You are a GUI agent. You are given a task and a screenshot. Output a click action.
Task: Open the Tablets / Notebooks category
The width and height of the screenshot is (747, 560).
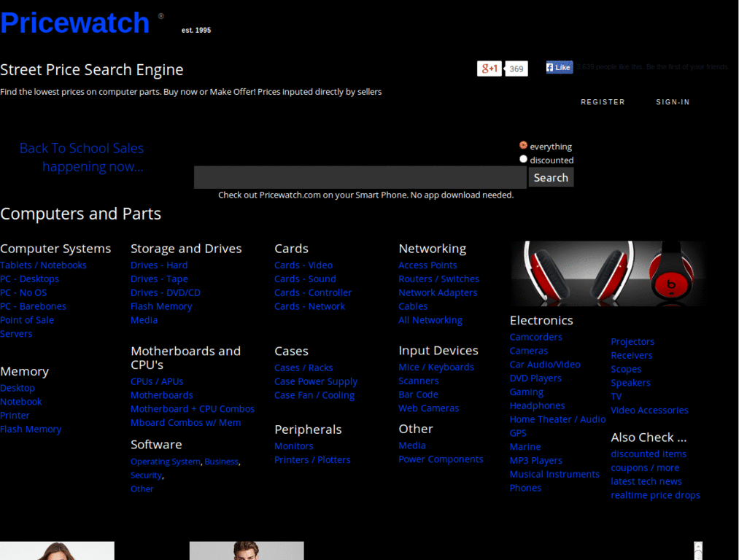43,265
